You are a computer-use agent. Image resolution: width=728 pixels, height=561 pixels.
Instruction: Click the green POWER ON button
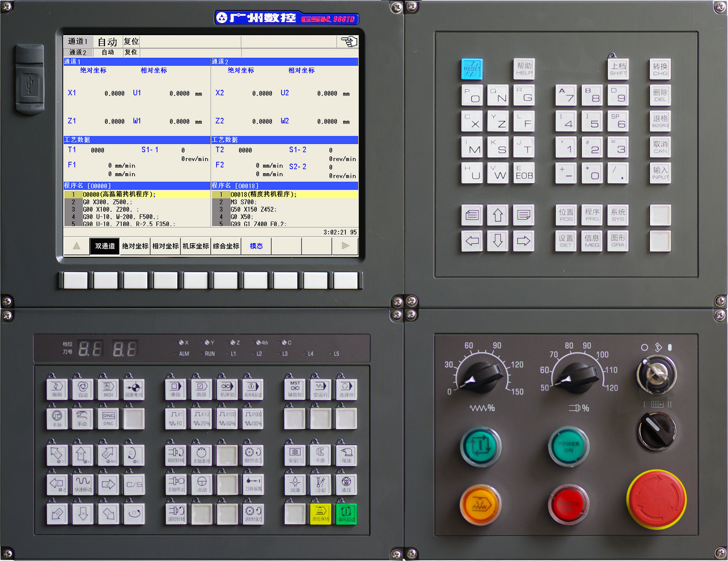(568, 447)
